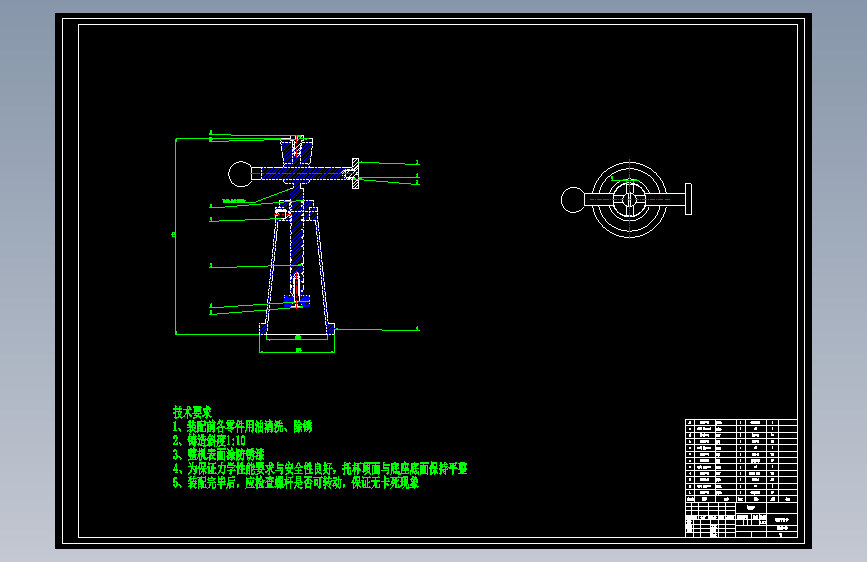
Task: Pick the handle end plate in top view
Action: point(688,199)
